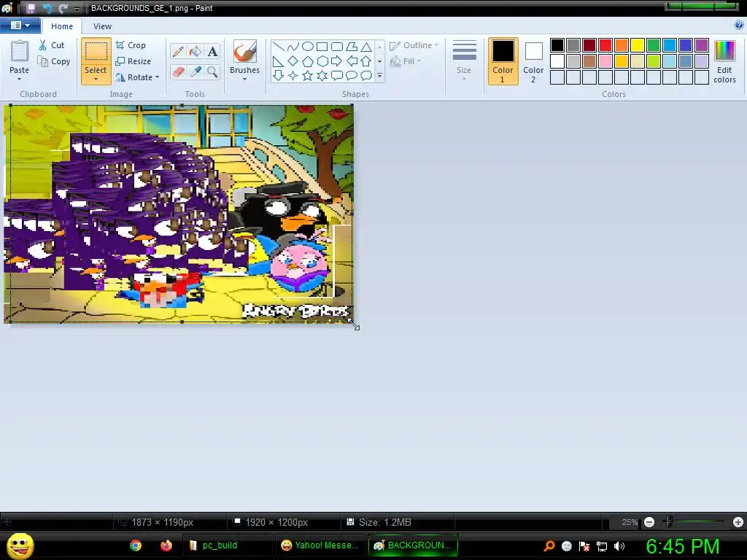
Task: Expand the Rotate dropdown menu
Action: click(158, 77)
